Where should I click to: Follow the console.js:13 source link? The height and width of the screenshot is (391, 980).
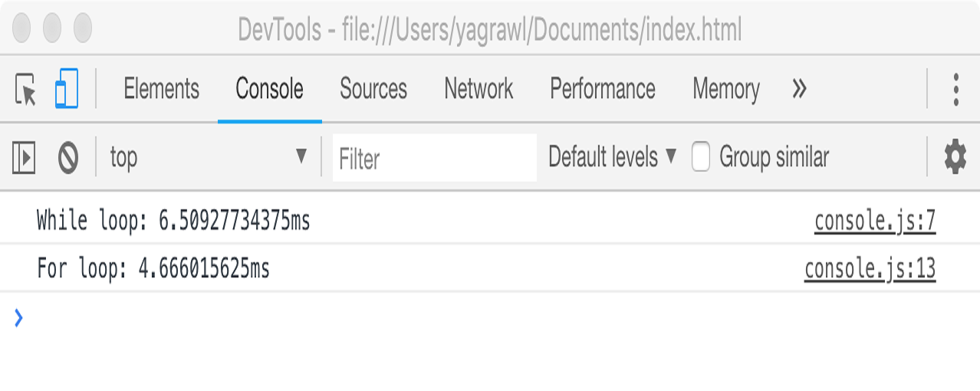click(x=870, y=269)
